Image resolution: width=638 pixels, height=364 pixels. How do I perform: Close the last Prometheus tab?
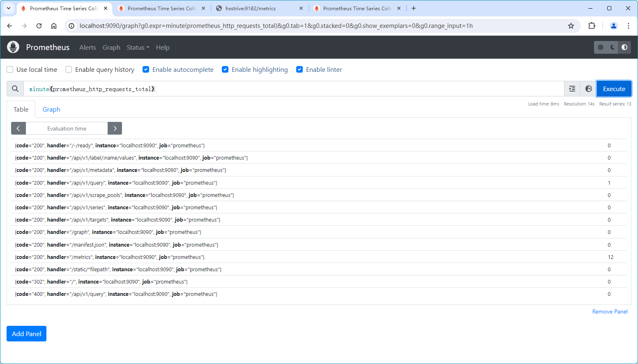(399, 8)
